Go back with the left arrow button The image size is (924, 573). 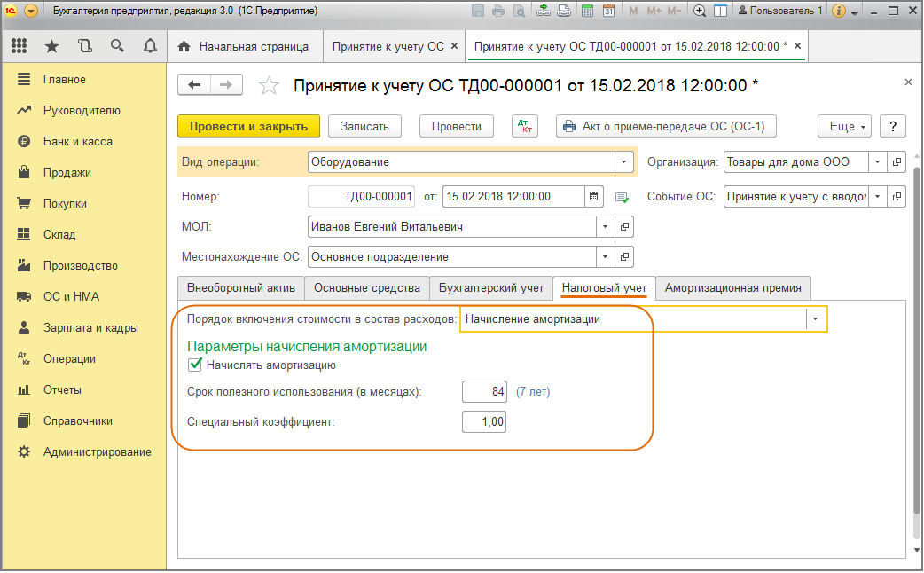point(194,85)
